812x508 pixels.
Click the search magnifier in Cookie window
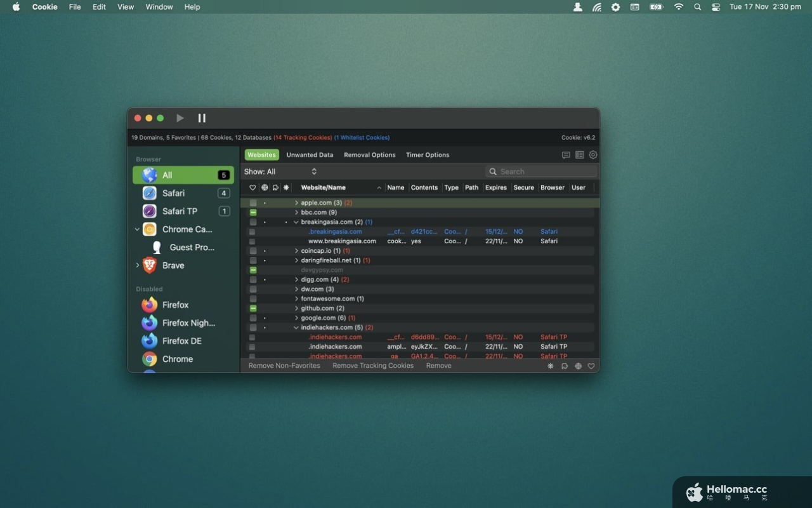click(493, 171)
